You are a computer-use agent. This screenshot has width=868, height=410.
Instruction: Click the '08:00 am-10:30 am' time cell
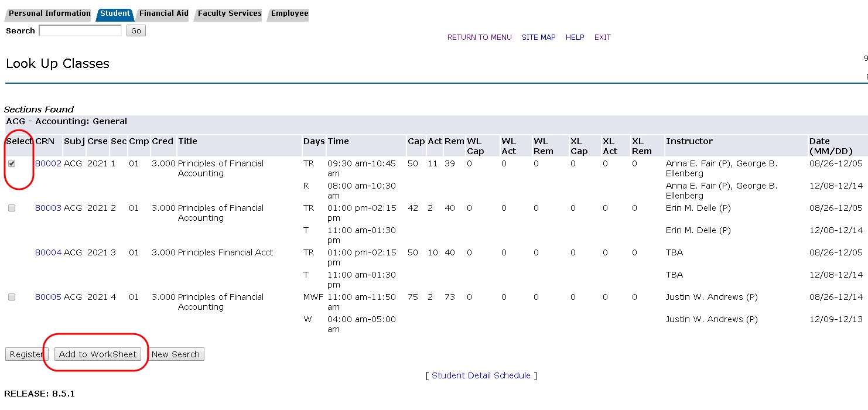point(362,191)
